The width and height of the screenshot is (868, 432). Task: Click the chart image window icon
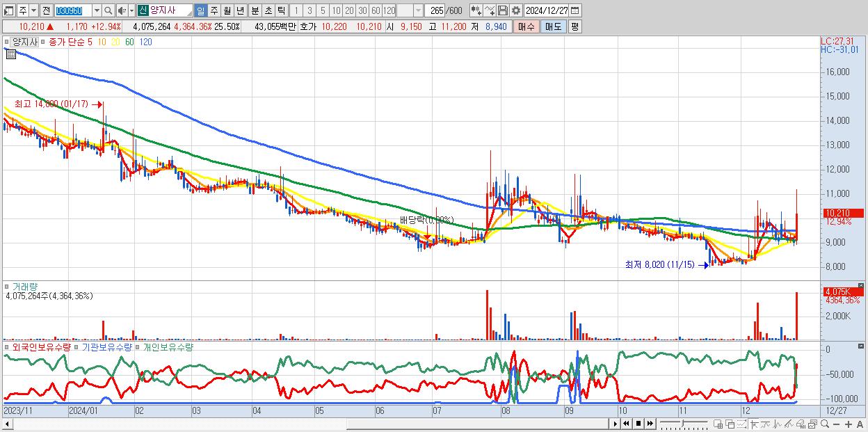(813, 424)
